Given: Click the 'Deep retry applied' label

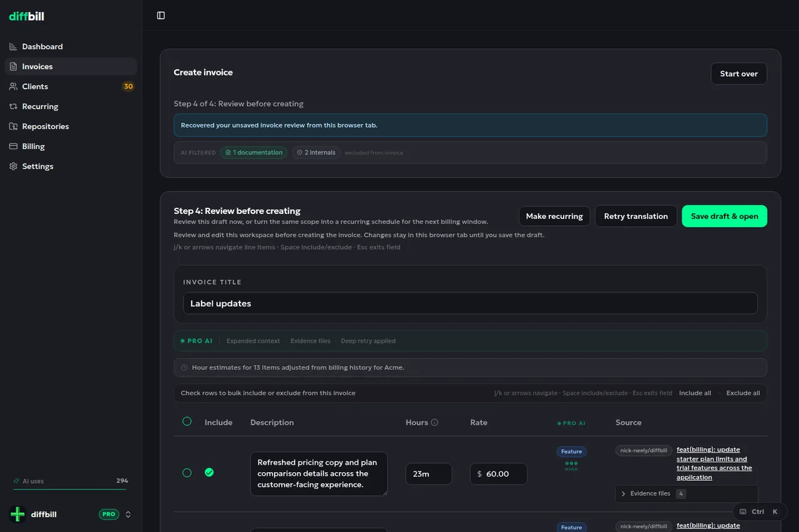Looking at the screenshot, I should tap(368, 341).
